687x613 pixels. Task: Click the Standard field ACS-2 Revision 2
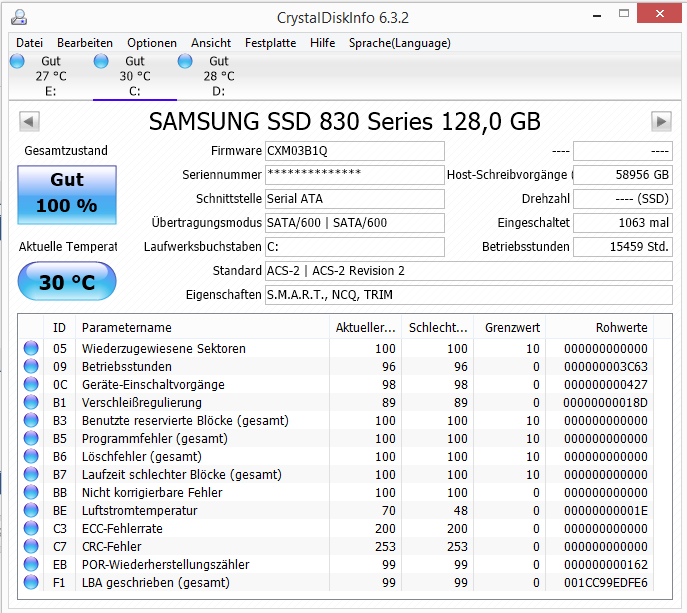[x=469, y=271]
